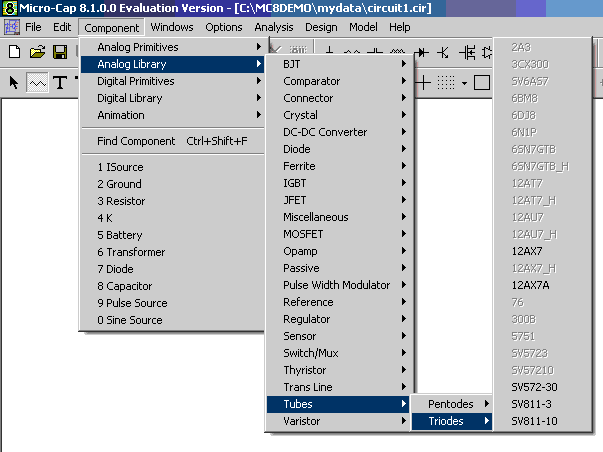
Task: Select recent component 5 Battery
Action: 172,235
